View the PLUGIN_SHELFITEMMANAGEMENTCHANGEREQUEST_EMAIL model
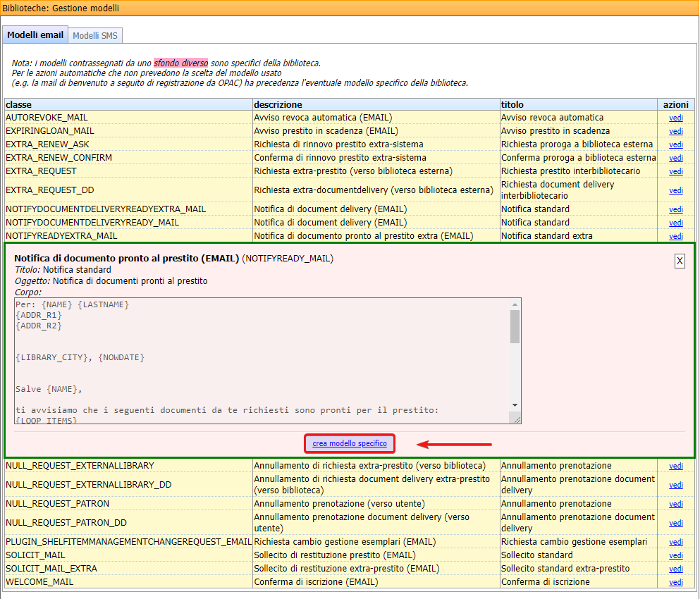This screenshot has width=700, height=599. point(676,542)
